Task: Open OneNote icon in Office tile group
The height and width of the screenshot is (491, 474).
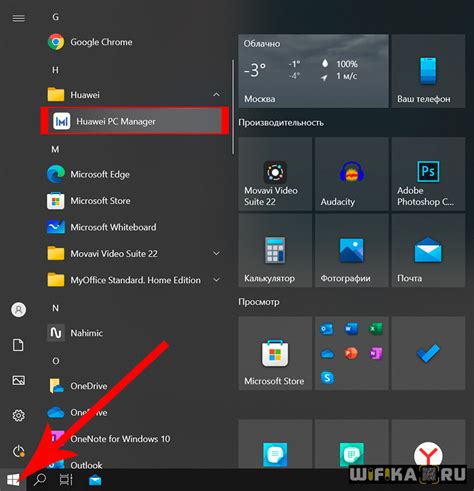Action: (376, 353)
